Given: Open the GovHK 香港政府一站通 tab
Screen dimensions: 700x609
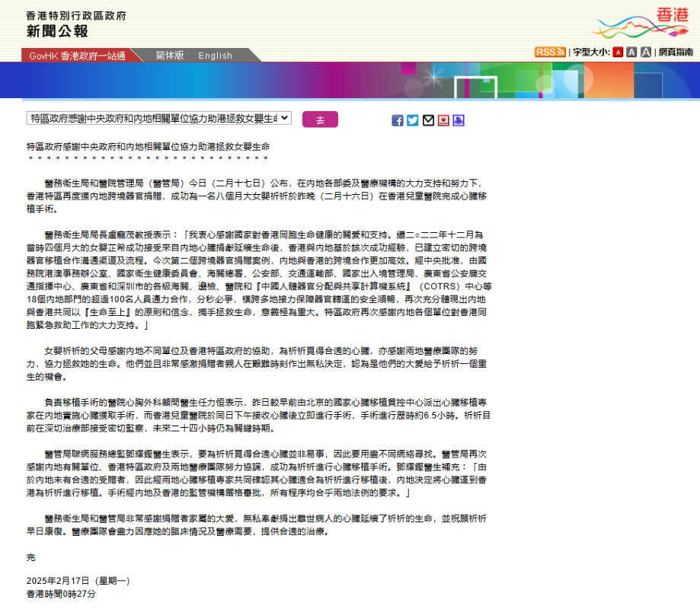Looking at the screenshot, I should 77,56.
